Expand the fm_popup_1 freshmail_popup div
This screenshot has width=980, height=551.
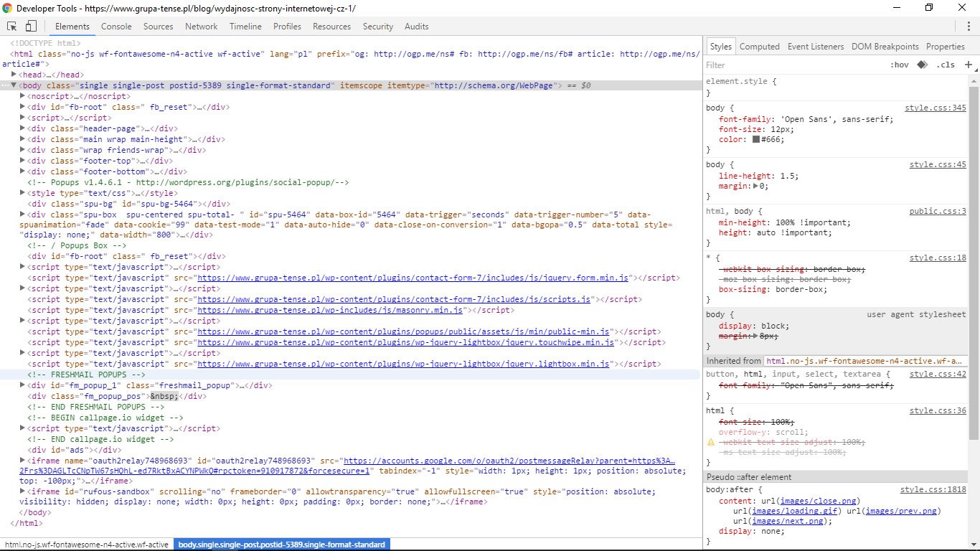(22, 385)
